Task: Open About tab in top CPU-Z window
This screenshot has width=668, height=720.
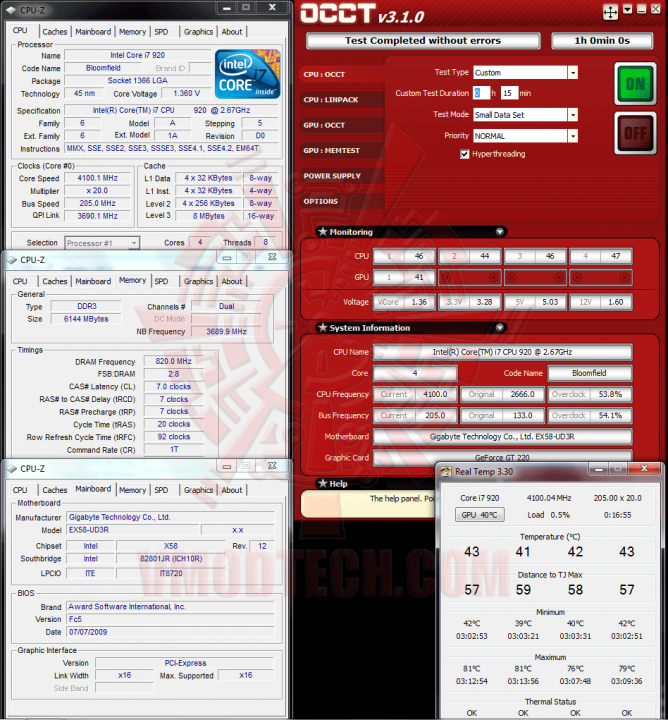Action: [x=232, y=32]
